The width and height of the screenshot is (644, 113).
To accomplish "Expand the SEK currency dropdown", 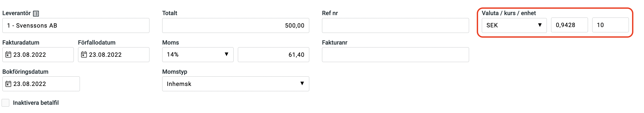I will click(514, 25).
